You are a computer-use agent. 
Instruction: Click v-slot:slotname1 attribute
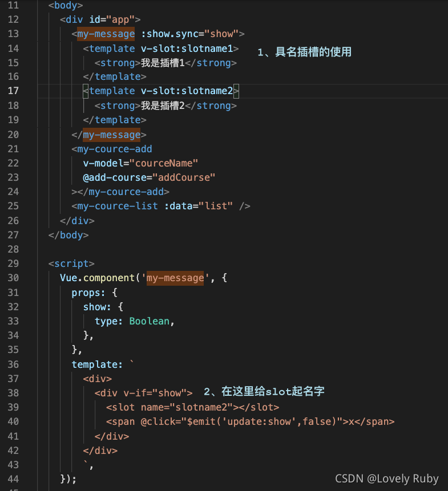[x=187, y=48]
